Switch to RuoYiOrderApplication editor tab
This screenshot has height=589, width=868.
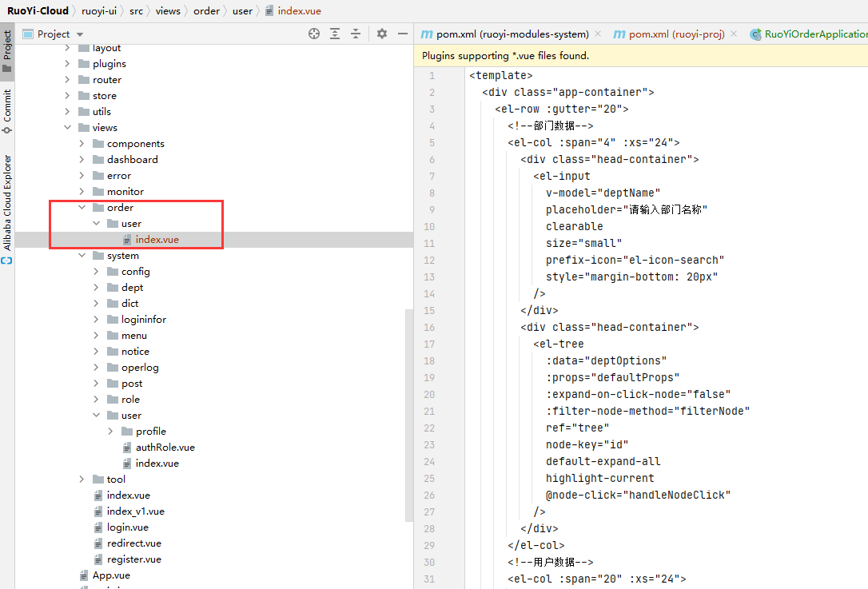(x=809, y=34)
